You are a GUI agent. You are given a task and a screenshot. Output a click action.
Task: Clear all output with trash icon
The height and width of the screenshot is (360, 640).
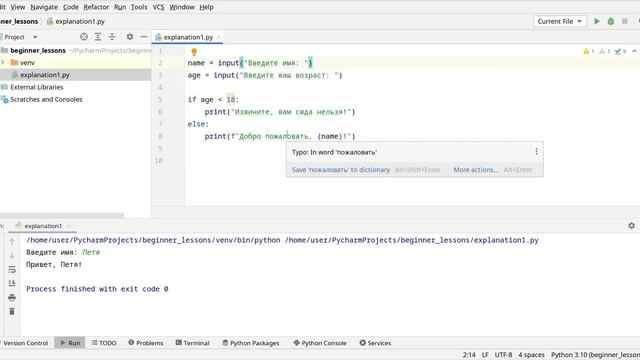click(12, 311)
